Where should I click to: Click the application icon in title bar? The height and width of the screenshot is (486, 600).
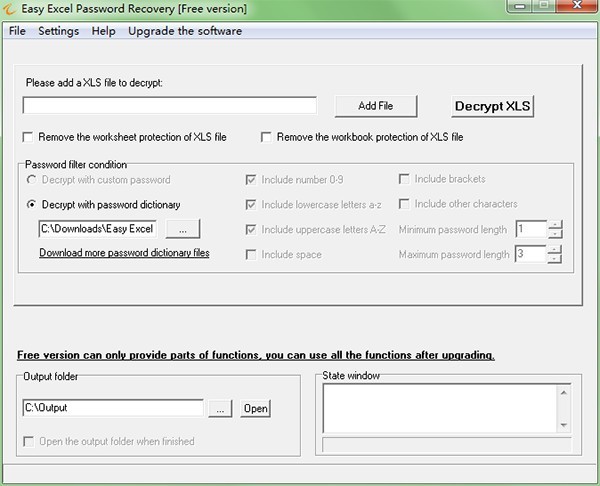coord(9,8)
